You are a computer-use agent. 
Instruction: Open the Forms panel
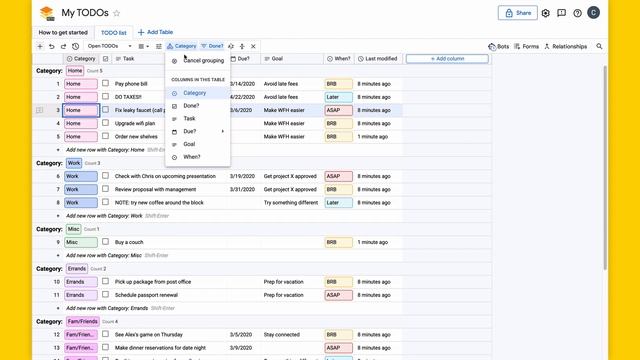coord(527,47)
